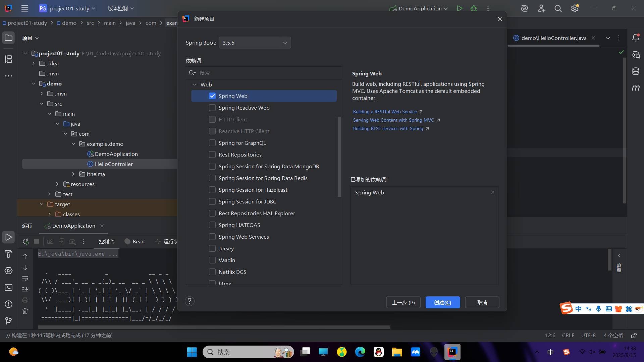Click the dependency search field

point(268,73)
